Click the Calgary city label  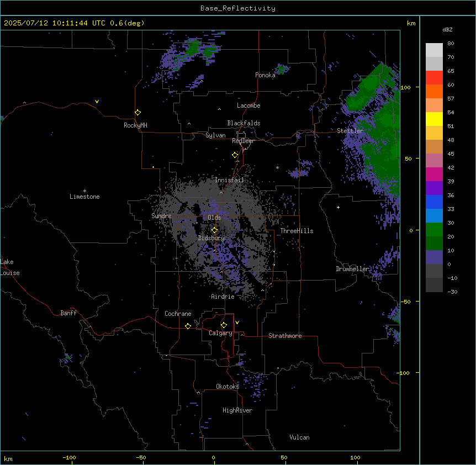point(220,333)
